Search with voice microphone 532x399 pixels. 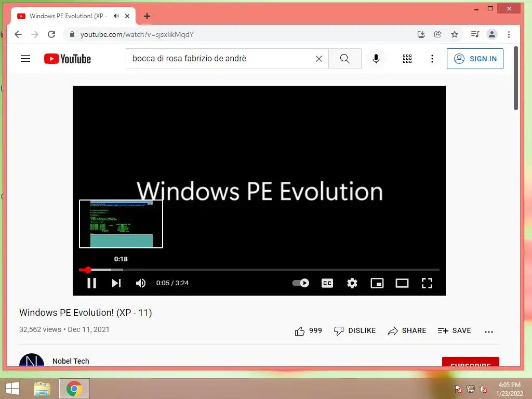click(x=376, y=59)
